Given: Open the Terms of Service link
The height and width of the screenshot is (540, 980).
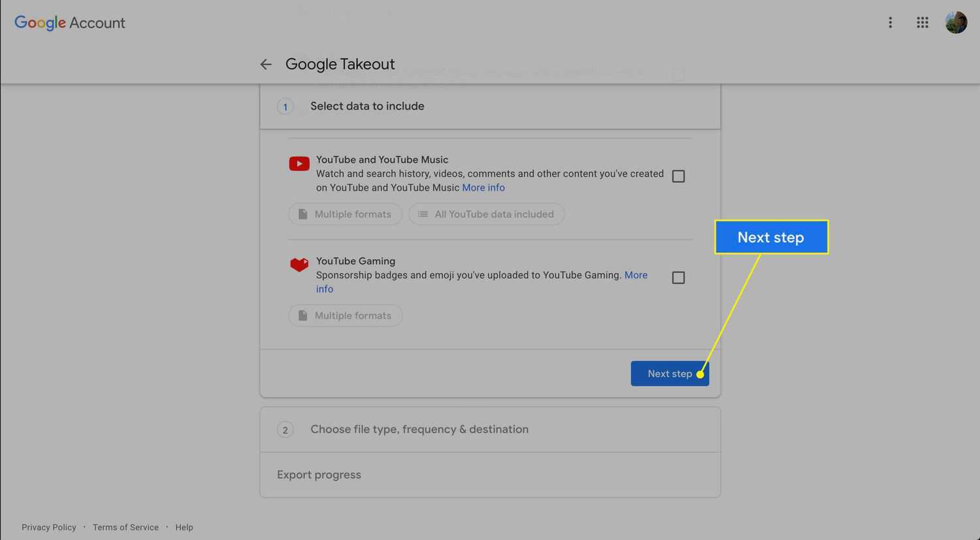Looking at the screenshot, I should coord(125,528).
